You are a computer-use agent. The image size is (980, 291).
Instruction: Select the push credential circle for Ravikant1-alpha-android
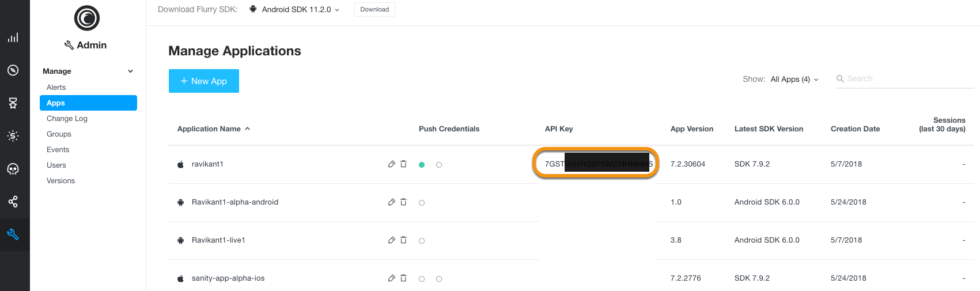coord(422,203)
